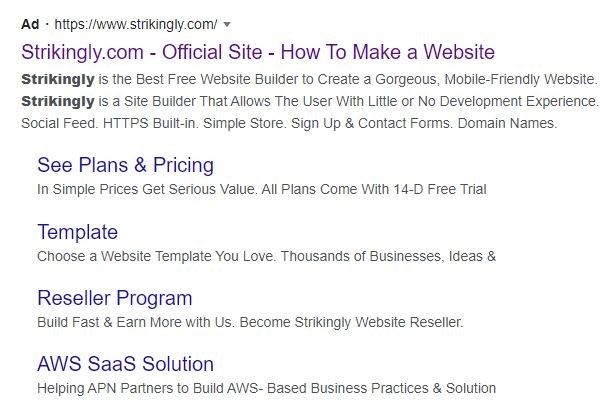Open the dropdown arrow beside the Strikingly URL
Viewport: 611px width, 409px height.
pos(228,23)
